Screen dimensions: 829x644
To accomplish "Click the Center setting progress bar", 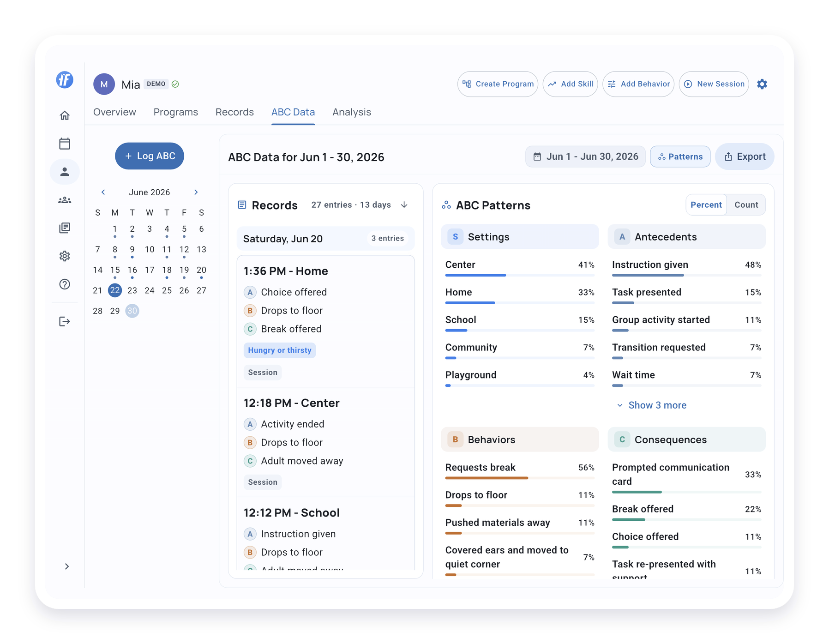I will pyautogui.click(x=520, y=275).
